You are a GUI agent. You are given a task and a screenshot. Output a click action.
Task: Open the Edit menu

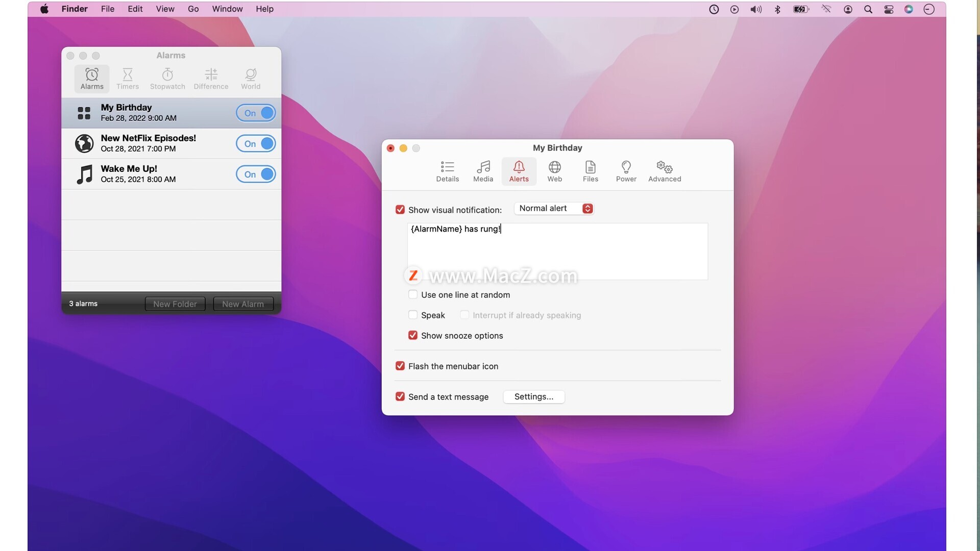[135, 9]
